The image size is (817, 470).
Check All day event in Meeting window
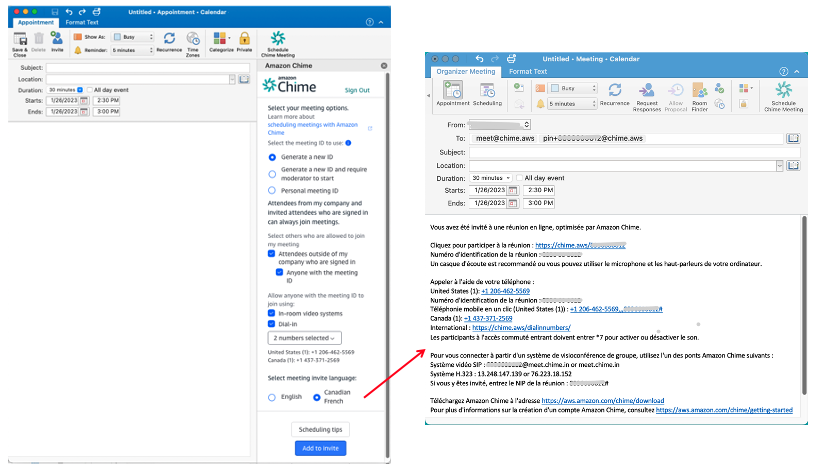point(519,178)
